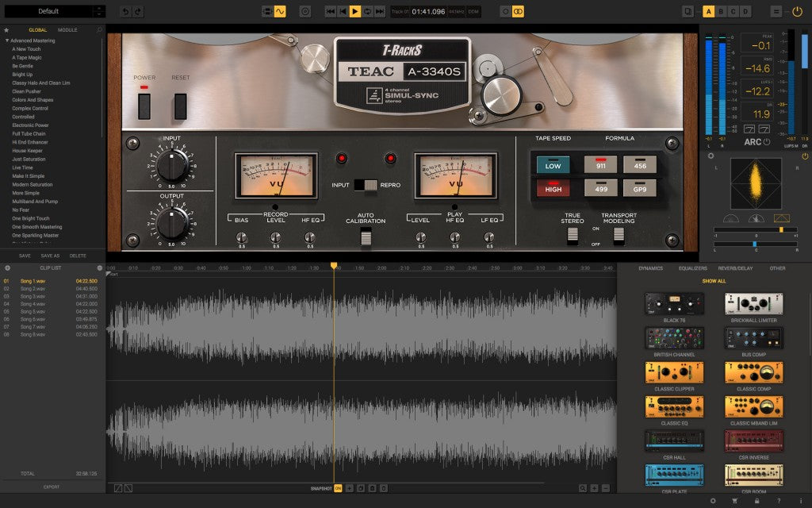This screenshot has width=812, height=508.
Task: Click the search icon in the preset panel header
Action: [x=100, y=29]
